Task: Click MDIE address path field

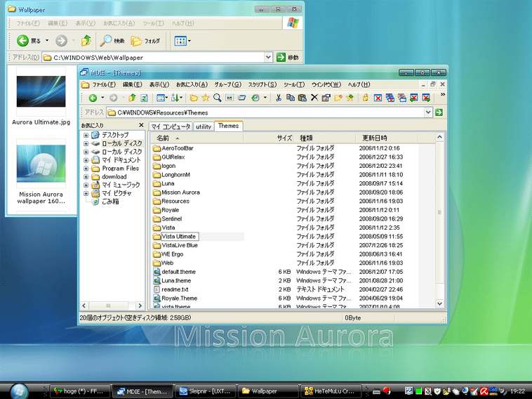Action: pyautogui.click(x=266, y=112)
